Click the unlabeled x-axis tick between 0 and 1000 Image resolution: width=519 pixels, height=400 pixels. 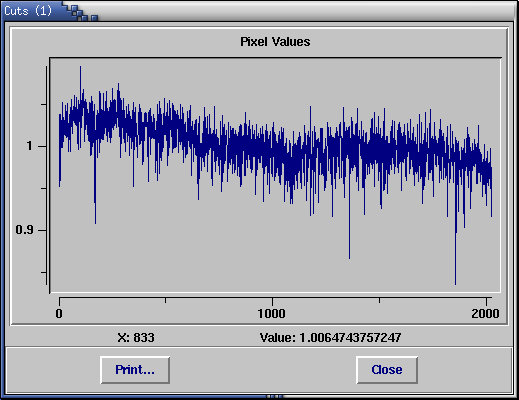165,300
